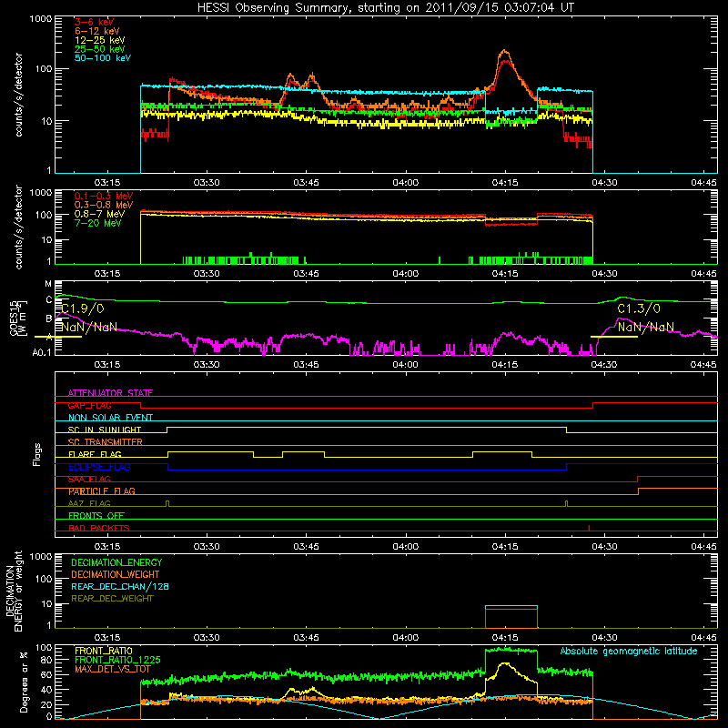Select the AAZ_FLAG label
This screenshot has height=728, width=728.
tap(89, 503)
